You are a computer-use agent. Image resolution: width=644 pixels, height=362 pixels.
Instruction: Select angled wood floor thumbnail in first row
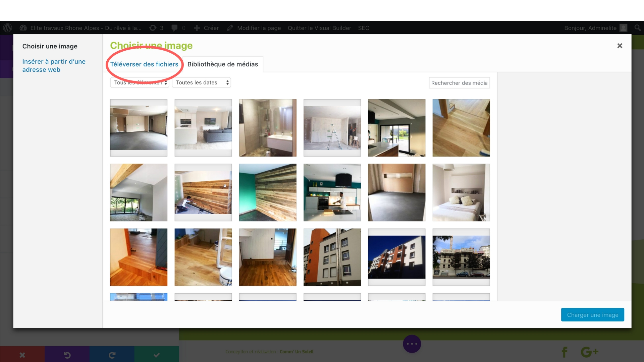click(461, 128)
